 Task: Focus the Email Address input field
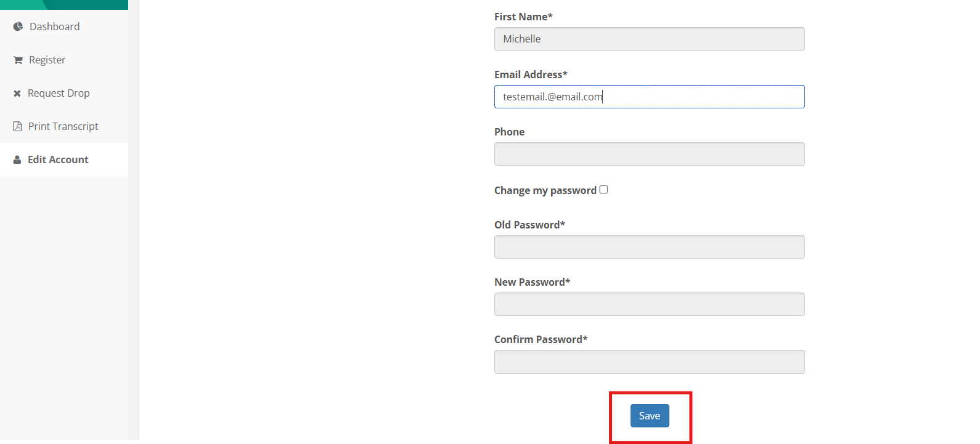649,97
